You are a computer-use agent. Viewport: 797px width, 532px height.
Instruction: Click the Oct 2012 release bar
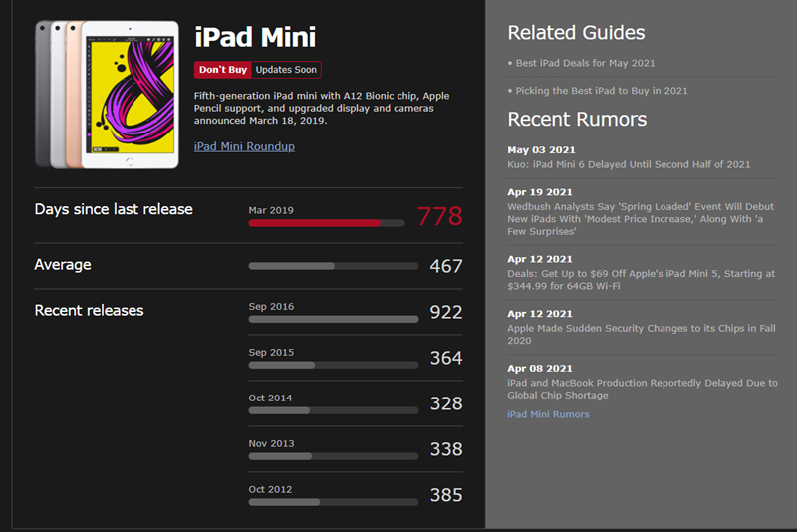click(x=334, y=502)
